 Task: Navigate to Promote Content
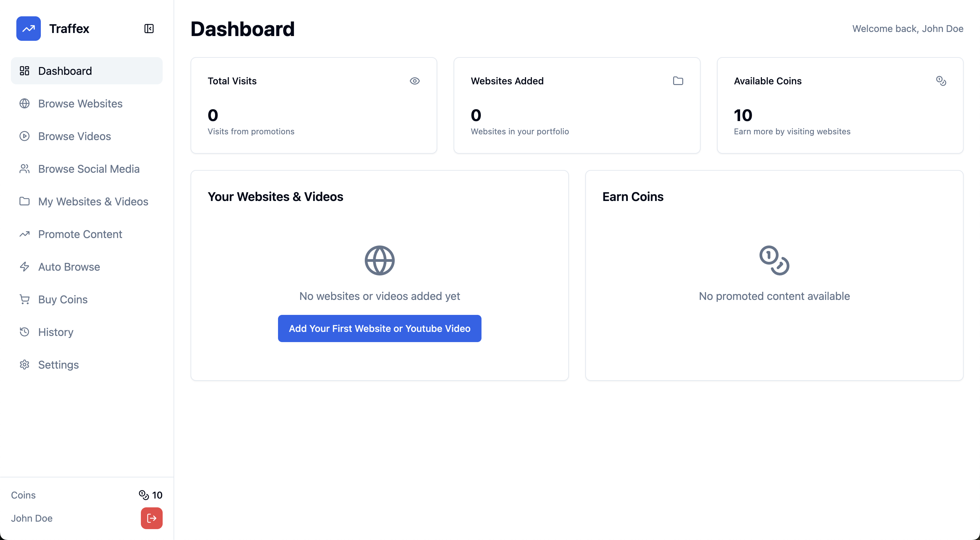click(x=87, y=234)
